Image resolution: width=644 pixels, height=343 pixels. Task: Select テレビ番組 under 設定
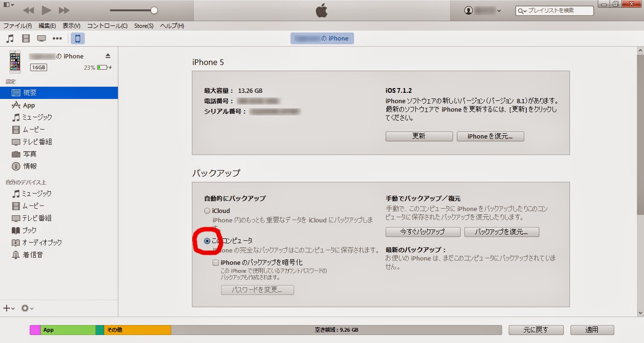point(59,142)
